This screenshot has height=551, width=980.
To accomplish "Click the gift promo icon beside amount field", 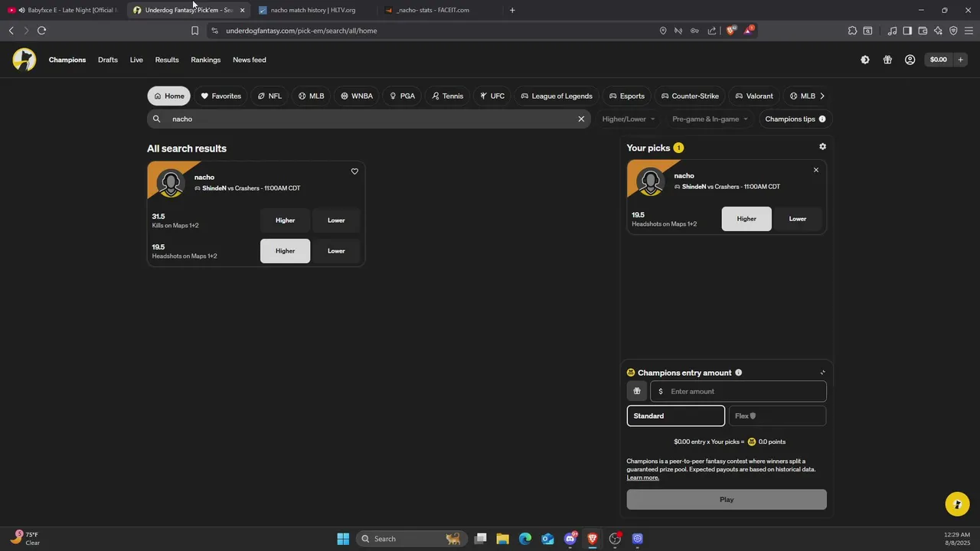I will click(x=636, y=391).
